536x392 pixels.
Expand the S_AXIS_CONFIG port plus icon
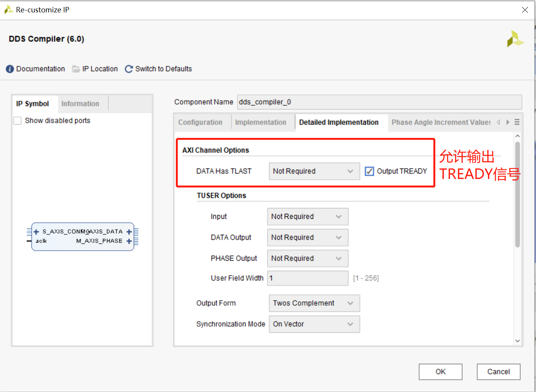tap(36, 232)
